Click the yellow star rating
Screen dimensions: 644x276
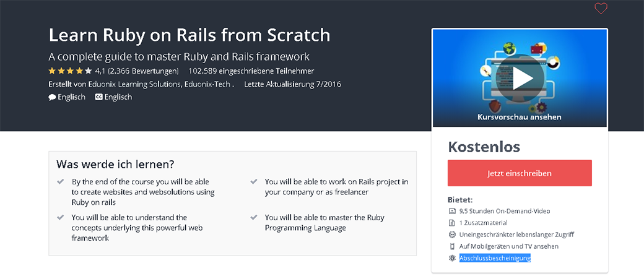click(x=70, y=71)
